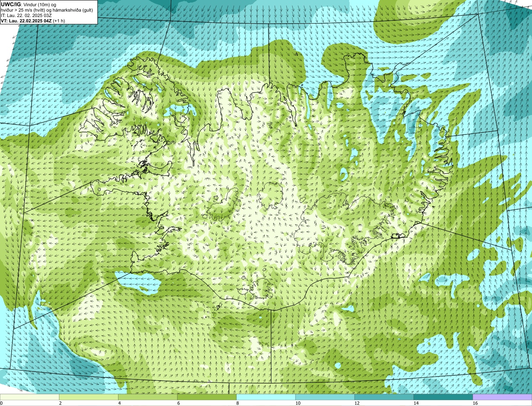
Task: Click the lavender above-16 legend swatch
Action: coord(502,397)
